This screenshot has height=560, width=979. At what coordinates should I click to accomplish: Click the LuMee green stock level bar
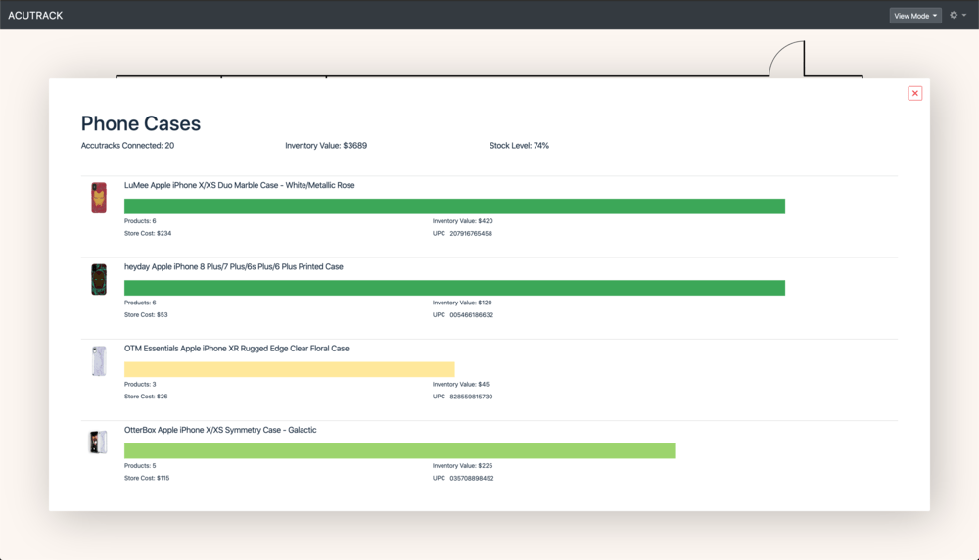pos(454,207)
